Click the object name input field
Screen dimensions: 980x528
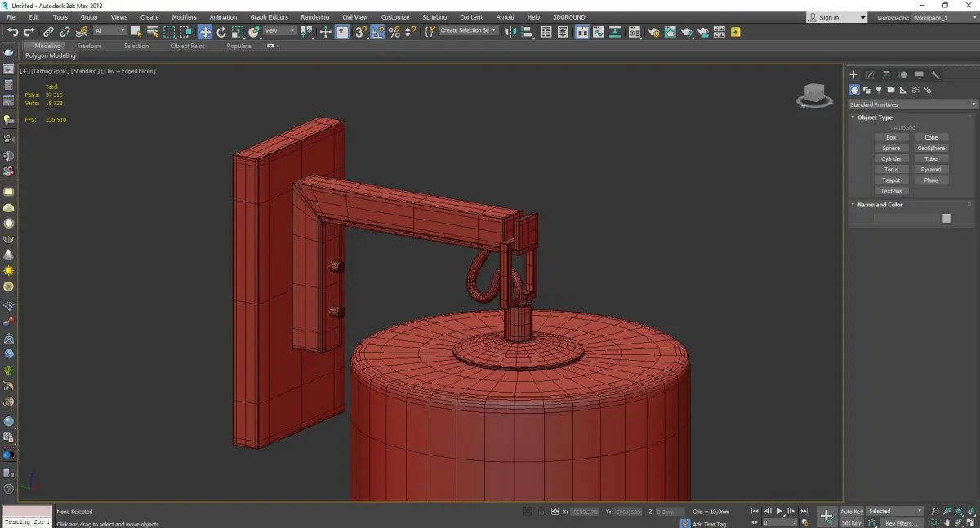pyautogui.click(x=906, y=218)
